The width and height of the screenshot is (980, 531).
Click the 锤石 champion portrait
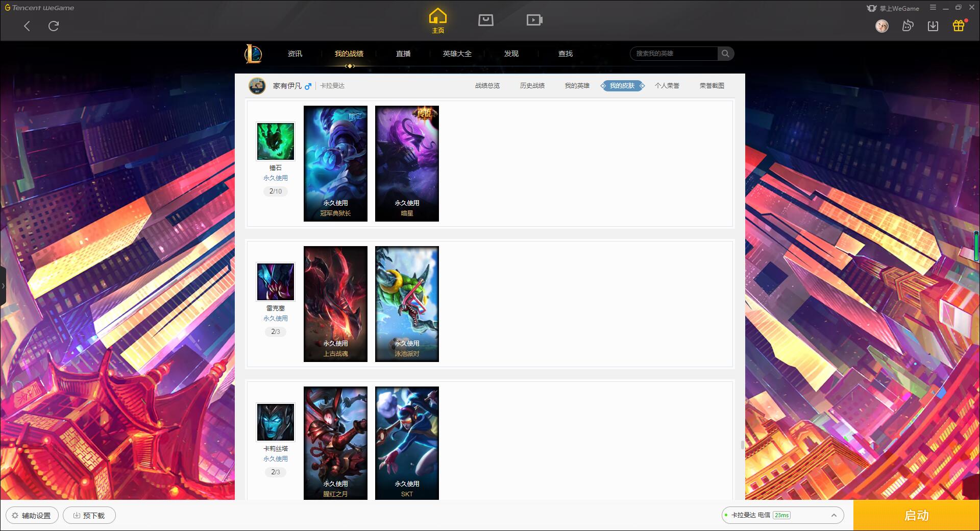coord(276,141)
